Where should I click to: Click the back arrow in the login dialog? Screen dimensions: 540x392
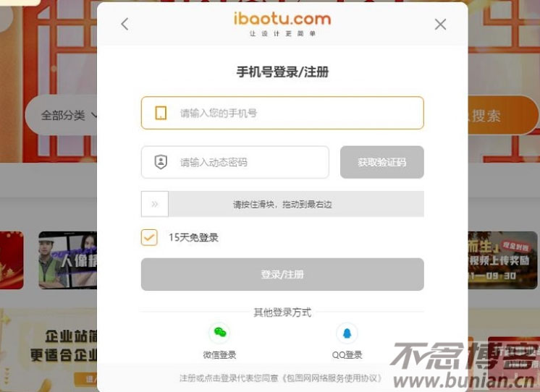click(125, 24)
